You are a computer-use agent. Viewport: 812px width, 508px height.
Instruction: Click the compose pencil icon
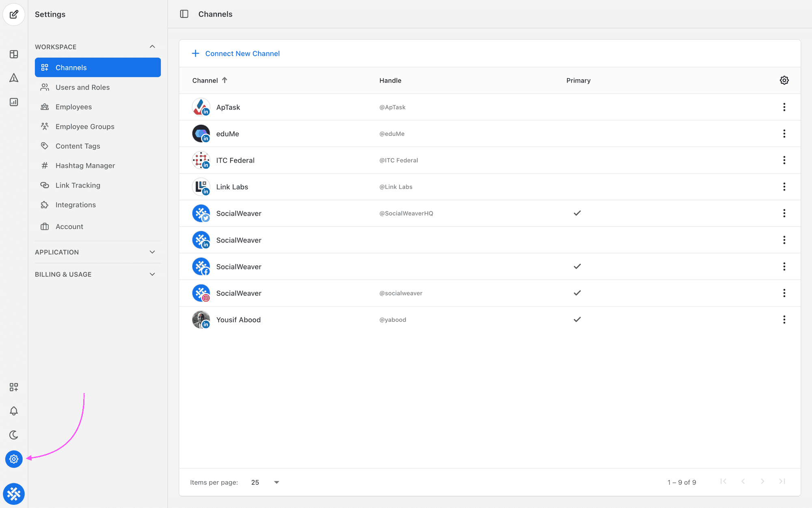[14, 14]
